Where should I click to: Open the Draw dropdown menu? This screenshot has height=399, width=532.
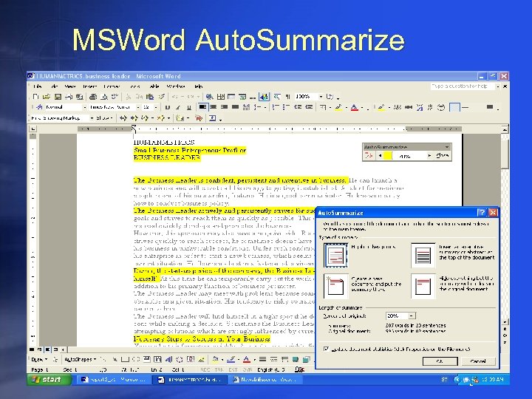39,359
